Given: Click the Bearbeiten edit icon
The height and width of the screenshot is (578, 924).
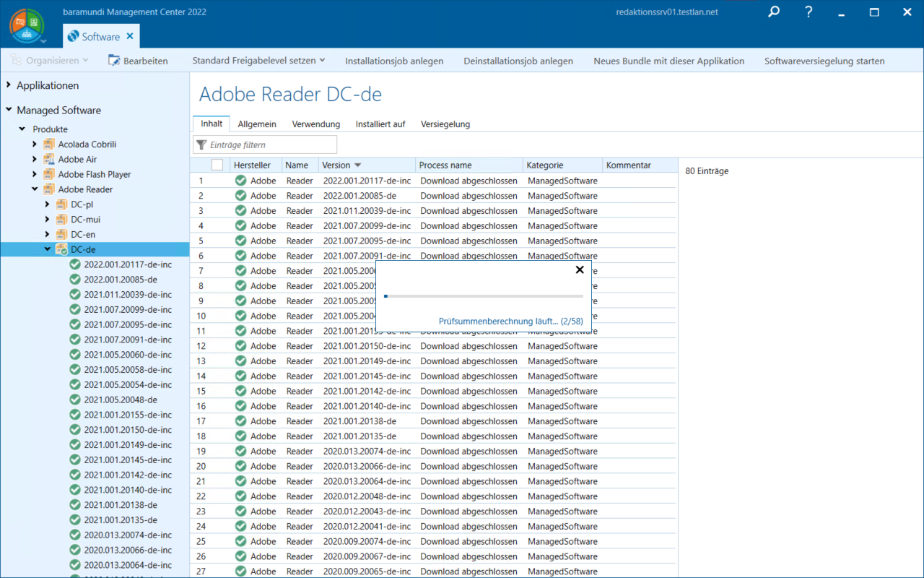Looking at the screenshot, I should tap(114, 61).
